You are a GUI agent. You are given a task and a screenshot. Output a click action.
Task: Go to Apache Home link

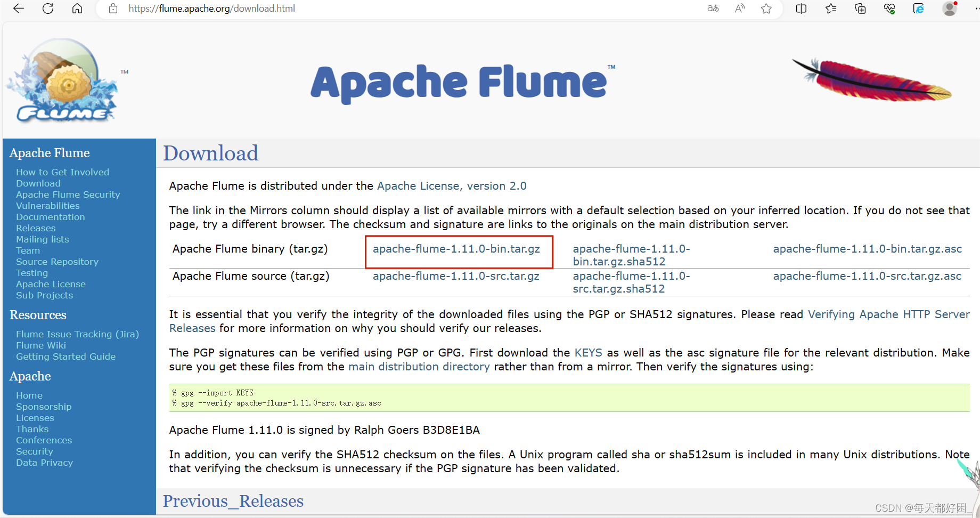click(x=29, y=395)
